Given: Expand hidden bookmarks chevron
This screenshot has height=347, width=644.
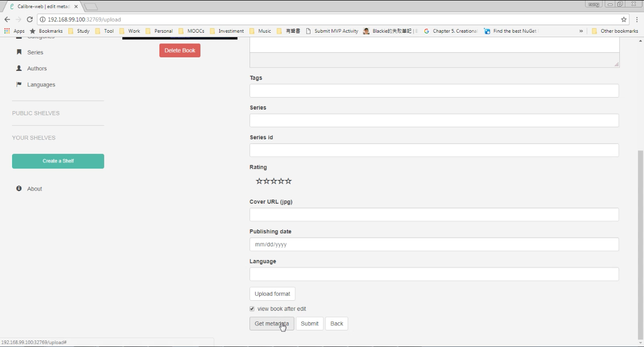Looking at the screenshot, I should tap(581, 31).
